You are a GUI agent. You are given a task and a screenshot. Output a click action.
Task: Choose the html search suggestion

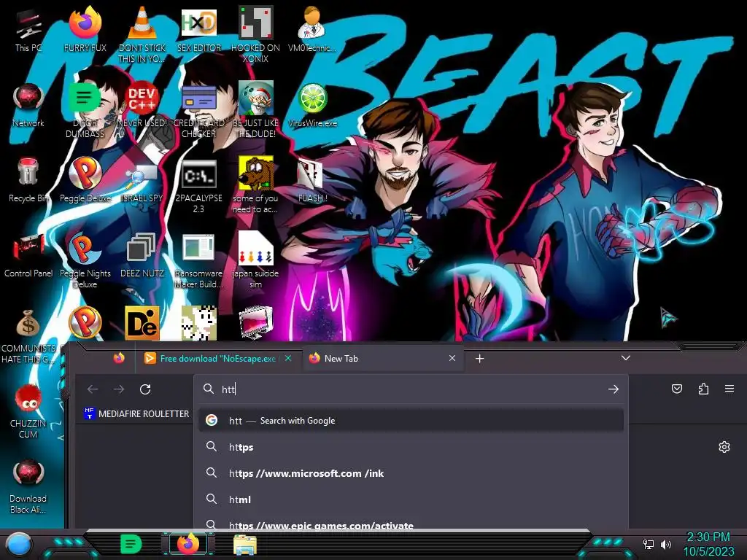411,499
